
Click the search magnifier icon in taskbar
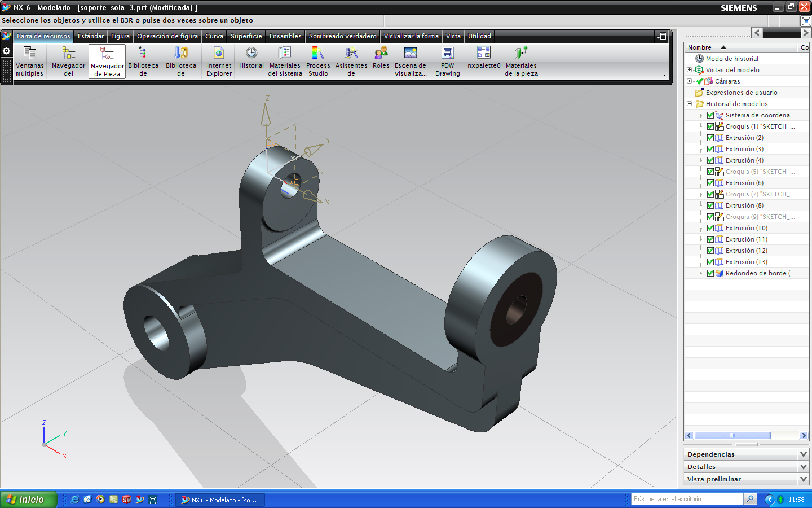(x=750, y=499)
